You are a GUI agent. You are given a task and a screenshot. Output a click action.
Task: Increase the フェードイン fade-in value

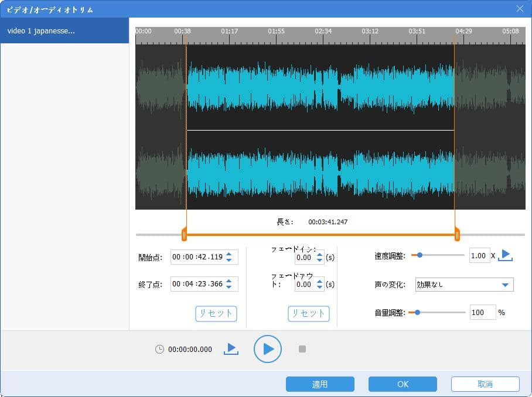[x=319, y=254]
